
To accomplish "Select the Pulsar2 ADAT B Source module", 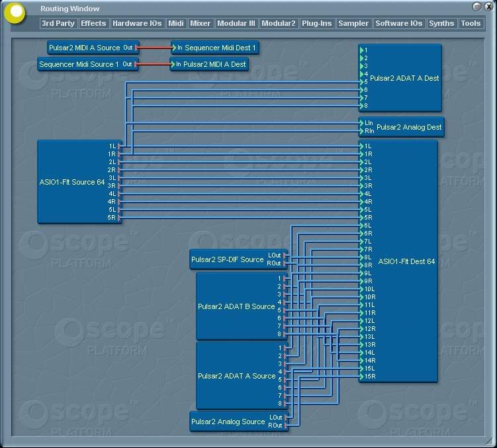I will click(x=242, y=306).
